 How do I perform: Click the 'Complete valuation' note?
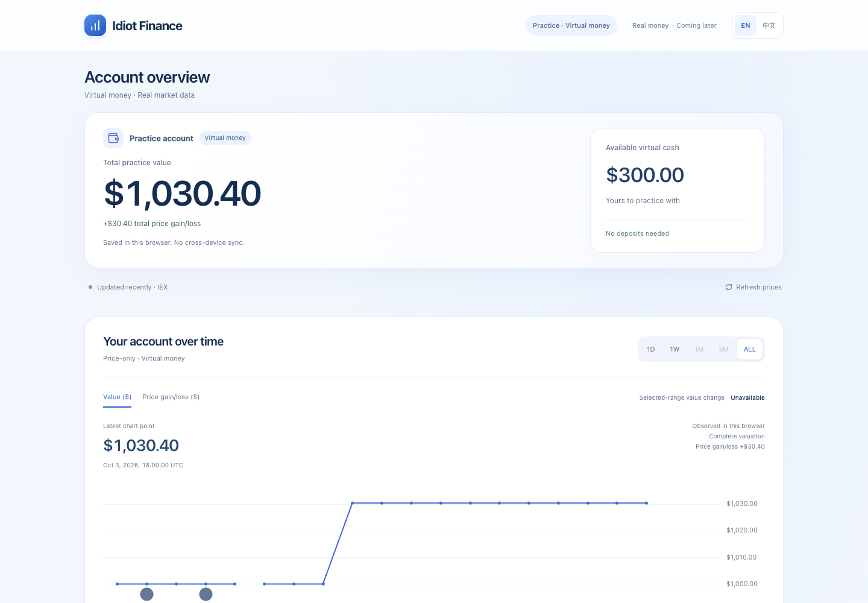pos(737,437)
